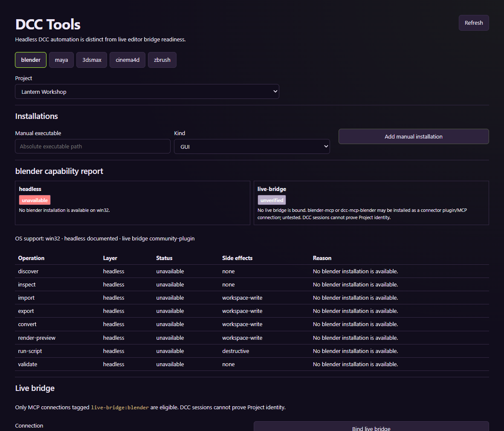
Task: Click workspace-write in the import row
Action: point(242,298)
